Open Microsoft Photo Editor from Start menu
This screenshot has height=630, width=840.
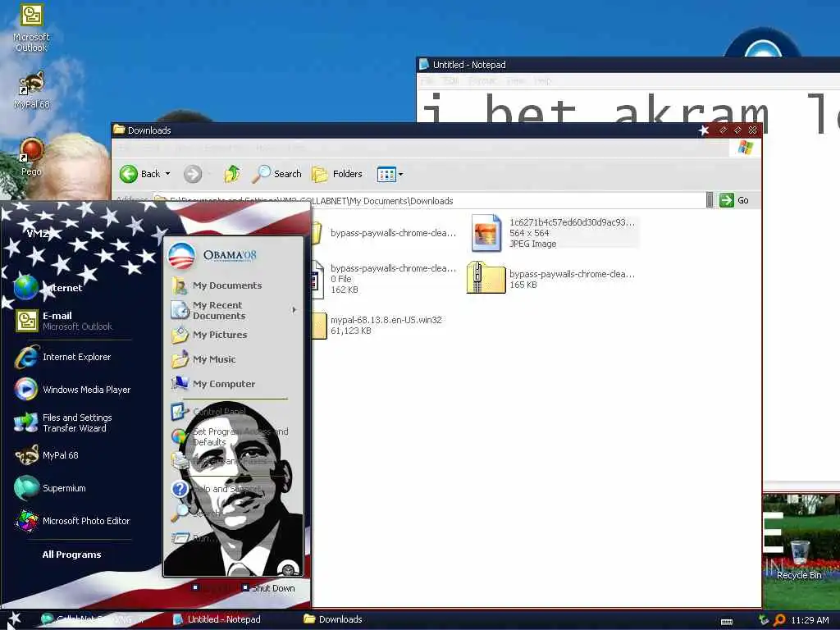(x=74, y=521)
